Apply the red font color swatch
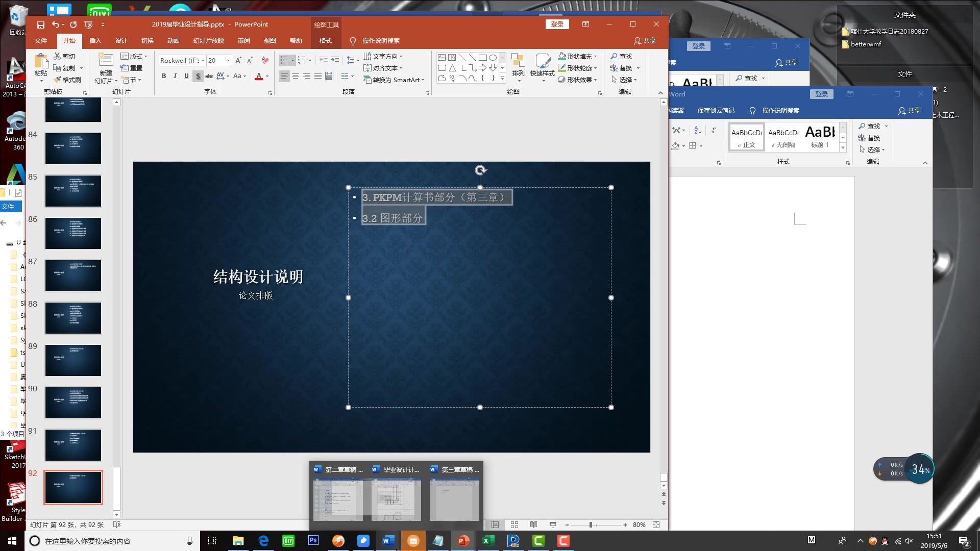This screenshot has height=551, width=980. click(x=259, y=76)
